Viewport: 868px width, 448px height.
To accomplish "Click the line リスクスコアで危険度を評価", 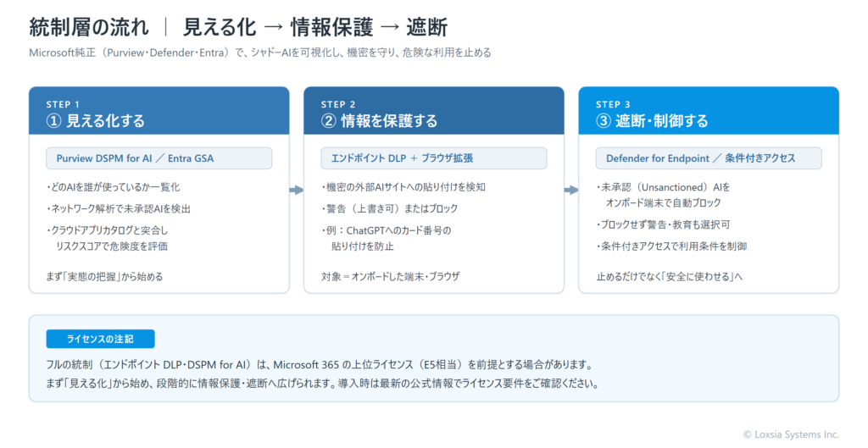I will (111, 246).
